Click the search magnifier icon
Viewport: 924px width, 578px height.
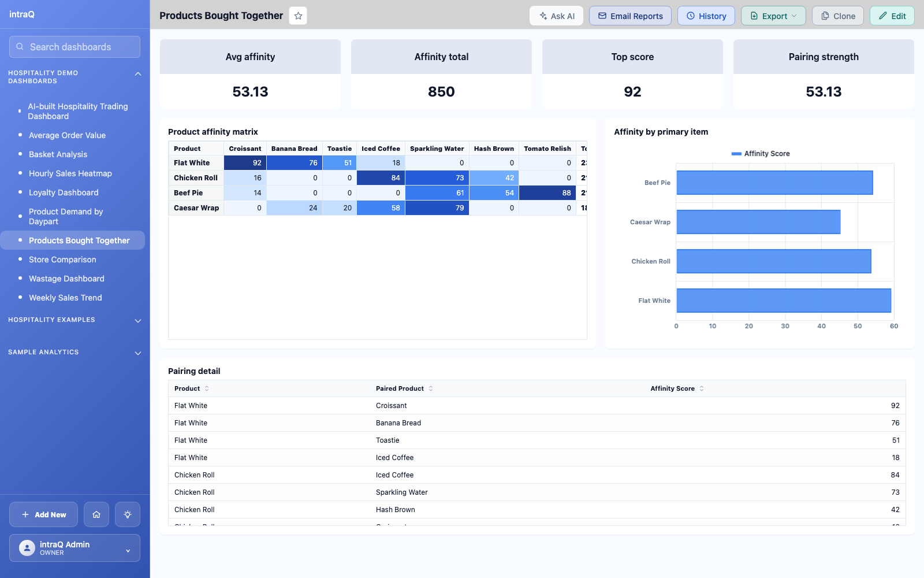20,47
